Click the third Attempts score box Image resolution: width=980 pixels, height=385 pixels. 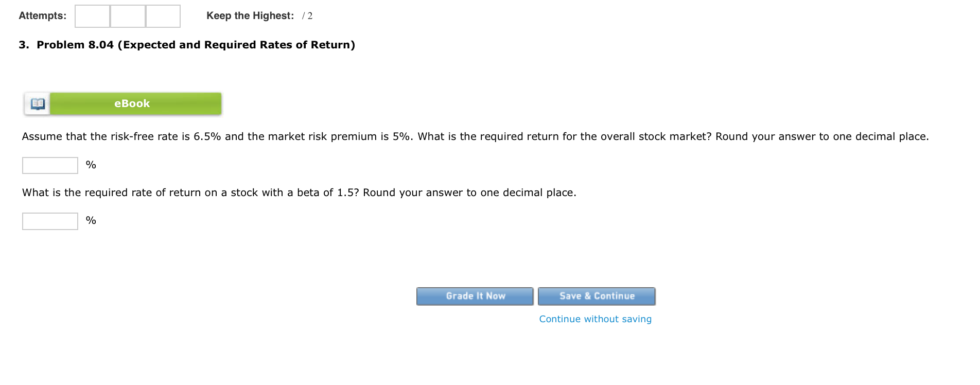click(x=163, y=15)
